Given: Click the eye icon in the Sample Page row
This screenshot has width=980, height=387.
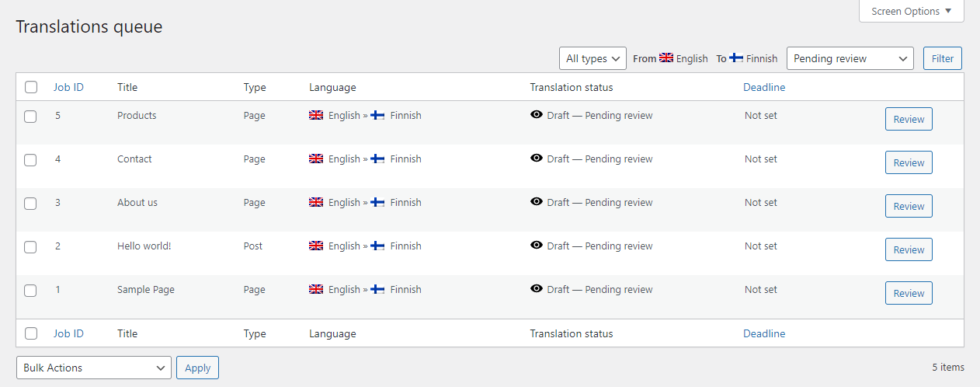Looking at the screenshot, I should tap(536, 289).
